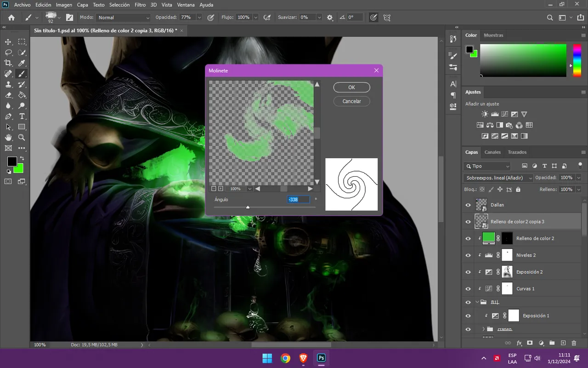Switch to the Canales tab

492,152
